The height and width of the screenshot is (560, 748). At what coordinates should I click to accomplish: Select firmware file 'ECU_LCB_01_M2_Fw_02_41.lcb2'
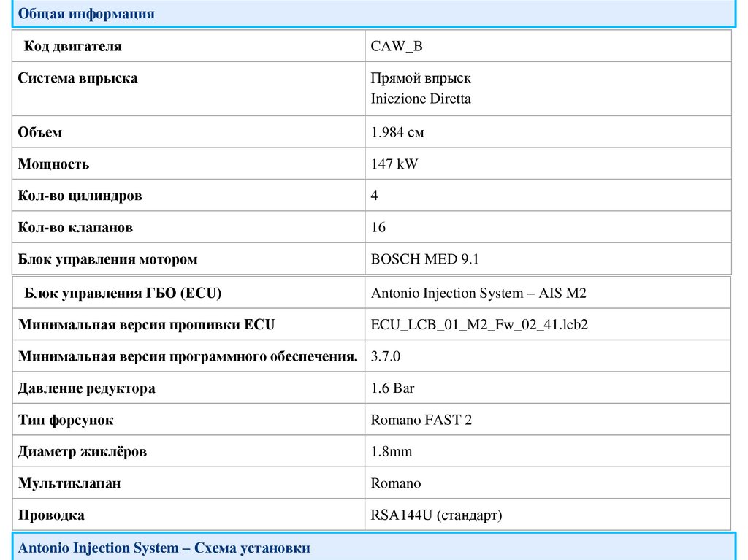(479, 325)
